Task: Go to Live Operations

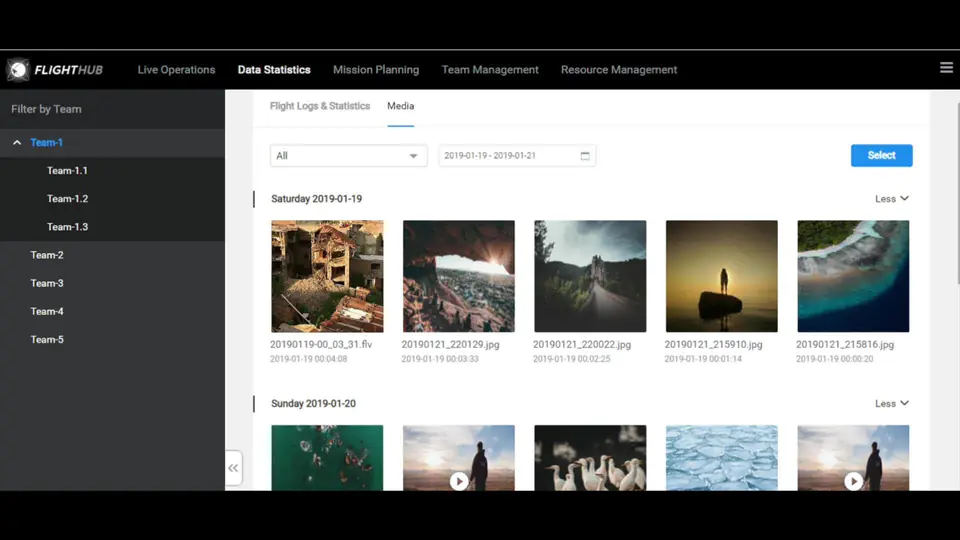Action: (176, 70)
